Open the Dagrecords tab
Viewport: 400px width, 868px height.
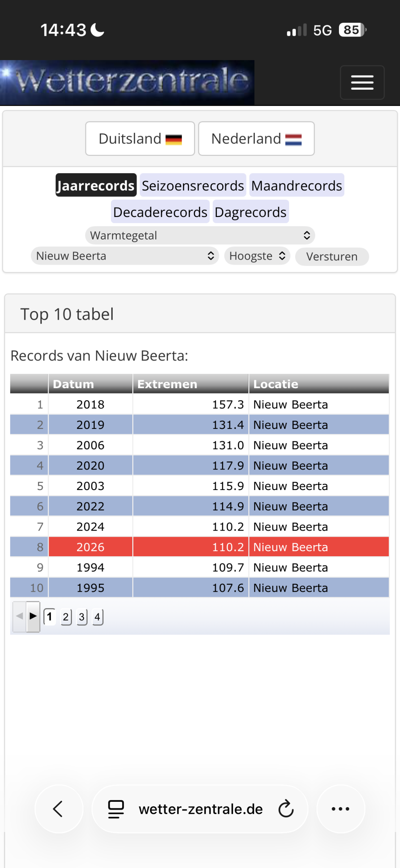tap(251, 212)
